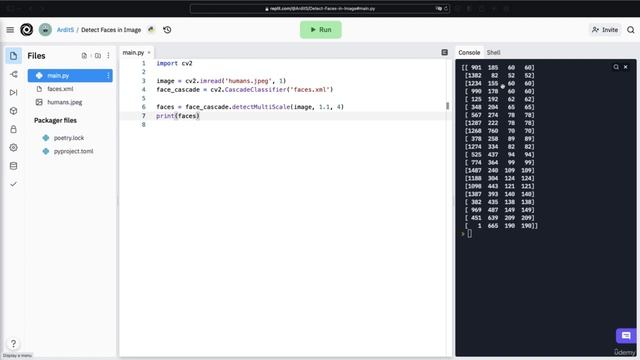Click the line 3 imread statement
Image resolution: width=640 pixels, height=360 pixels.
[221, 81]
